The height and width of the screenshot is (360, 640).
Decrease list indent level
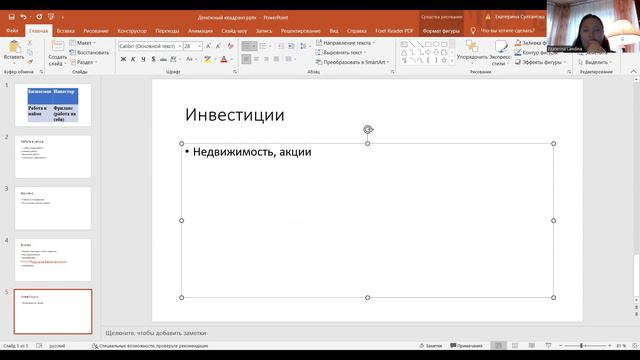click(x=281, y=46)
